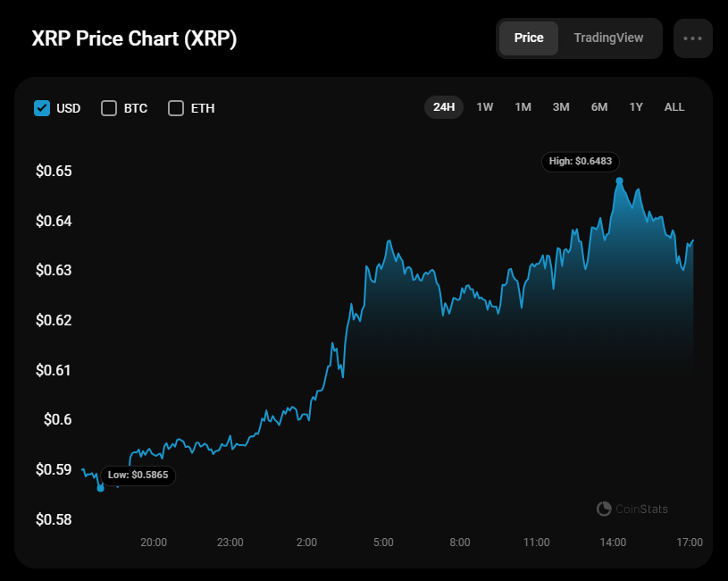
Task: Switch to the TradingView tab
Action: click(608, 38)
